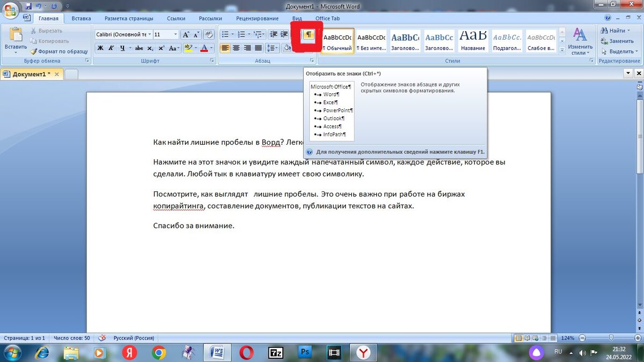The image size is (644, 362).
Task: Open Шрифт font dialog launcher
Action: coord(211,61)
